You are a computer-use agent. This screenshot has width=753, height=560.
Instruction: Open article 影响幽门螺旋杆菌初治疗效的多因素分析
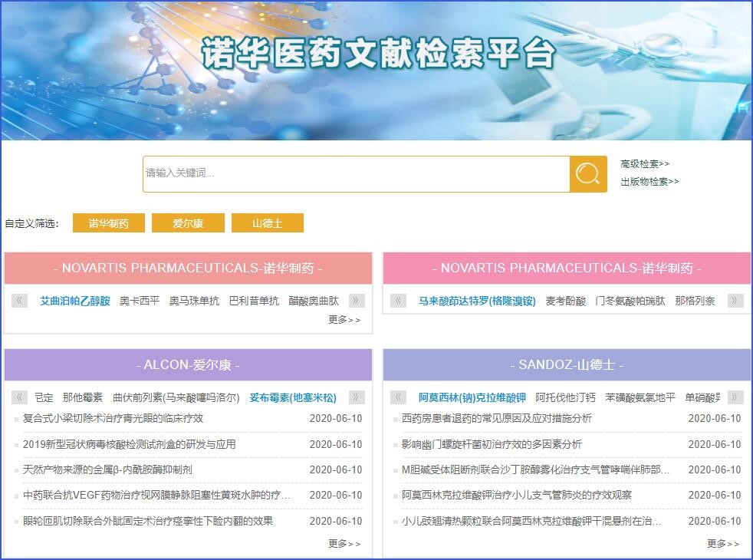pyautogui.click(x=492, y=444)
